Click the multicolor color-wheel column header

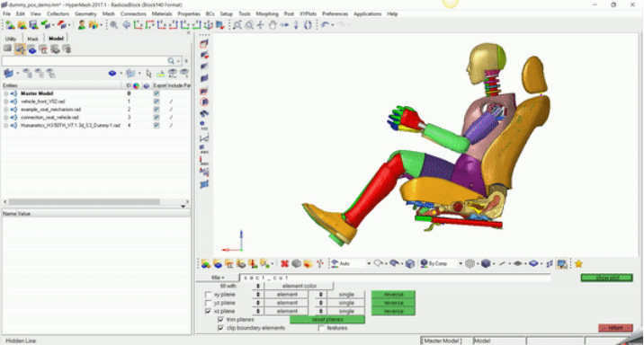point(136,85)
